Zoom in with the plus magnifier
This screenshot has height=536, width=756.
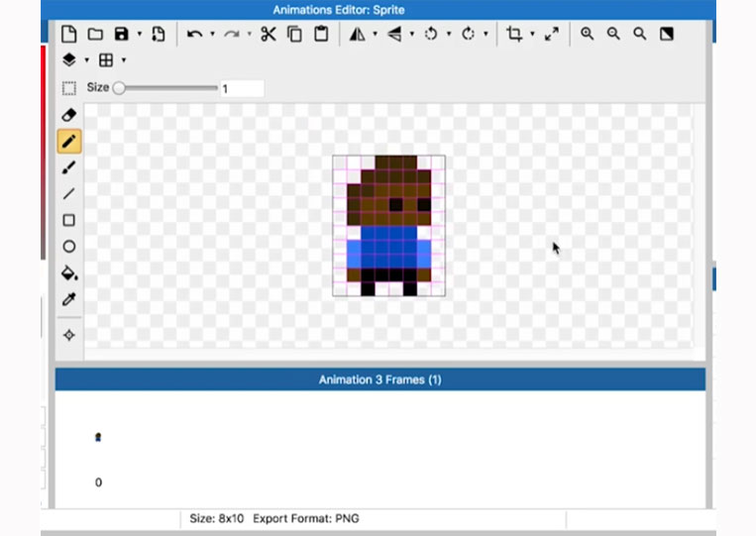click(587, 35)
